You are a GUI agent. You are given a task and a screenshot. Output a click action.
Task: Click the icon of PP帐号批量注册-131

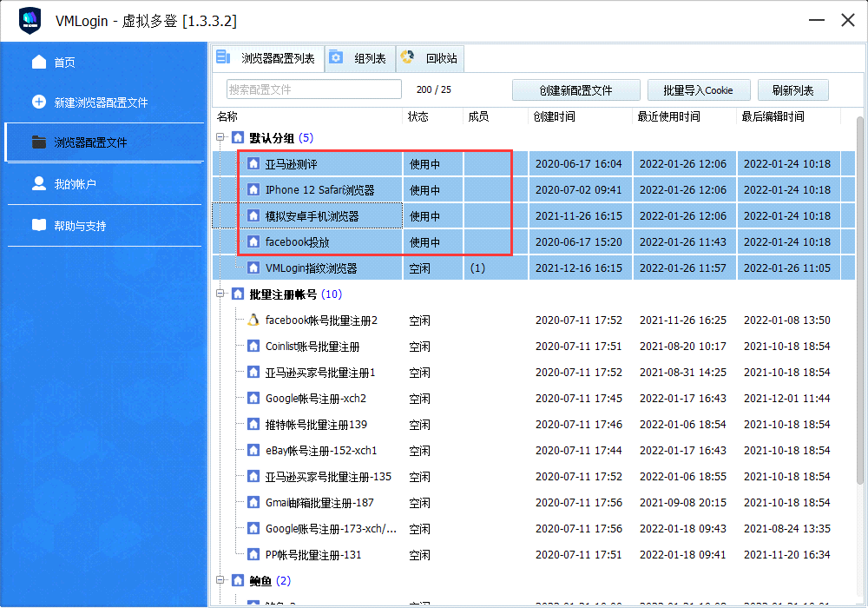tap(253, 554)
